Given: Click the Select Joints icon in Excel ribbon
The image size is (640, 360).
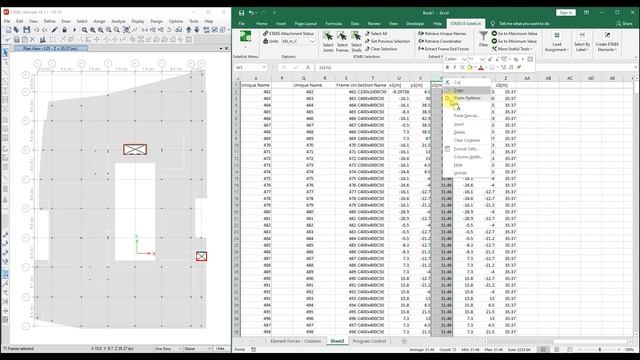Looking at the screenshot, I should 328,36.
